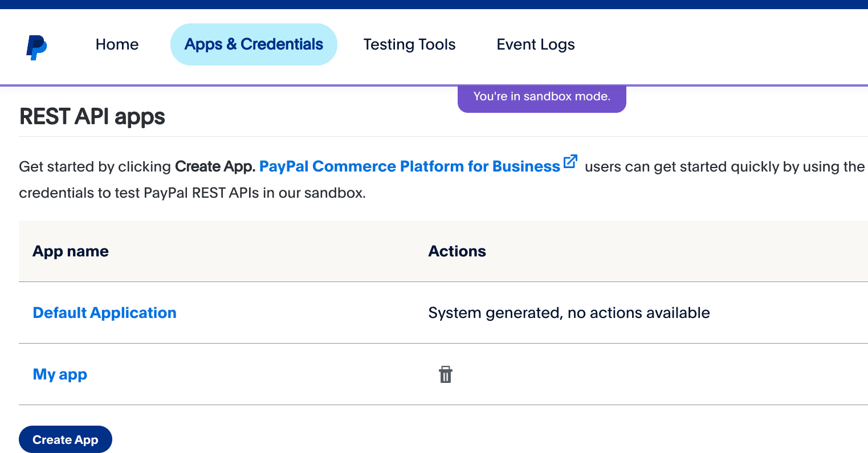This screenshot has height=453, width=868.
Task: Select the Apps & Credentials tab
Action: coord(254,44)
